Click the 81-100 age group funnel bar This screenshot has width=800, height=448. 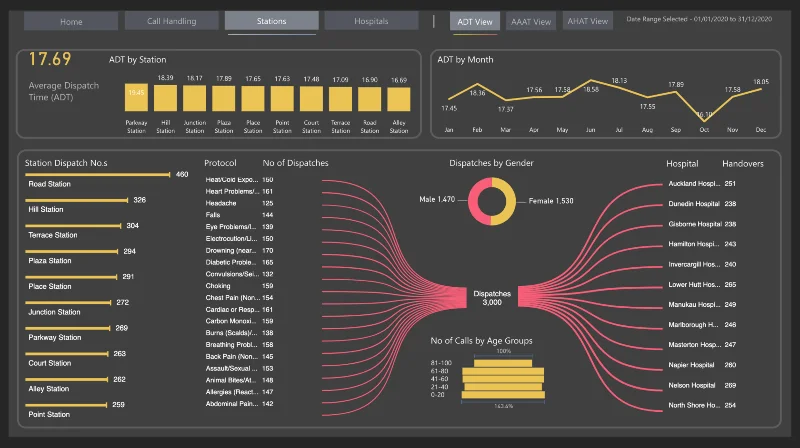click(x=503, y=363)
